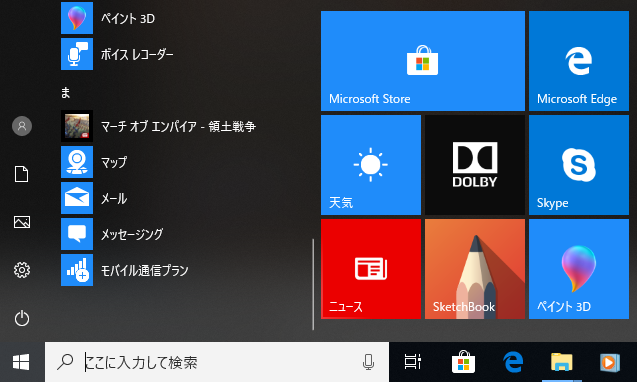637x382 pixels.
Task: Open Microsoft Store from the taskbar
Action: 463,362
